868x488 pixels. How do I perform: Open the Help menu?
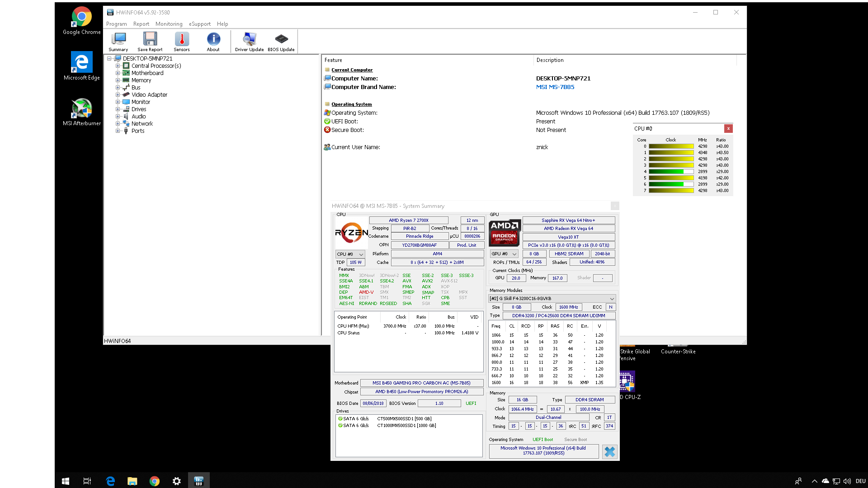(222, 24)
